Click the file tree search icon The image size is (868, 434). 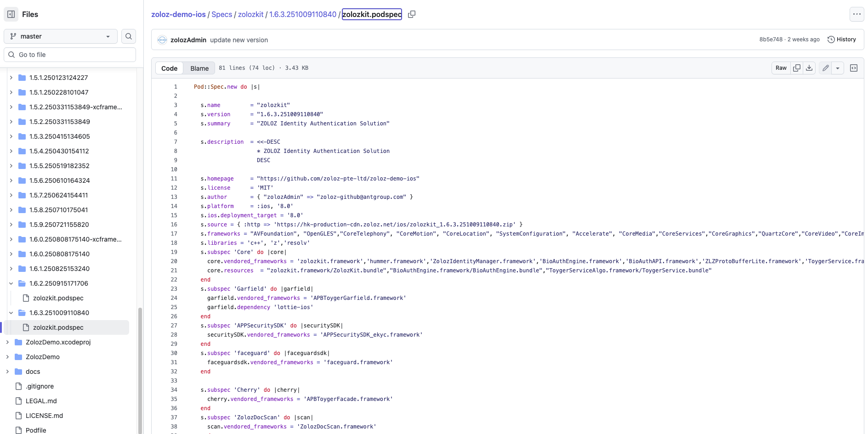click(129, 36)
